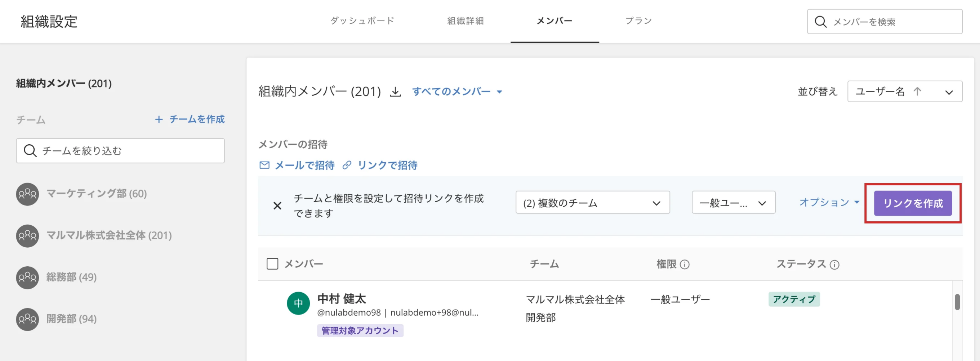
Task: Click the リンクを作成 button
Action: pyautogui.click(x=913, y=203)
